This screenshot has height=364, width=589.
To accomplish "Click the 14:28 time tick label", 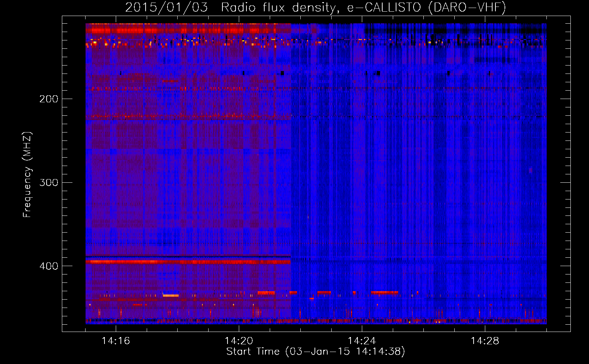I will pyautogui.click(x=485, y=341).
